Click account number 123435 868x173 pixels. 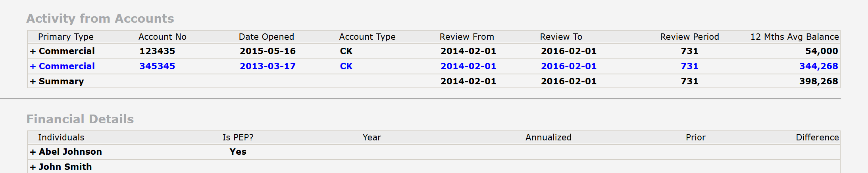(x=157, y=51)
